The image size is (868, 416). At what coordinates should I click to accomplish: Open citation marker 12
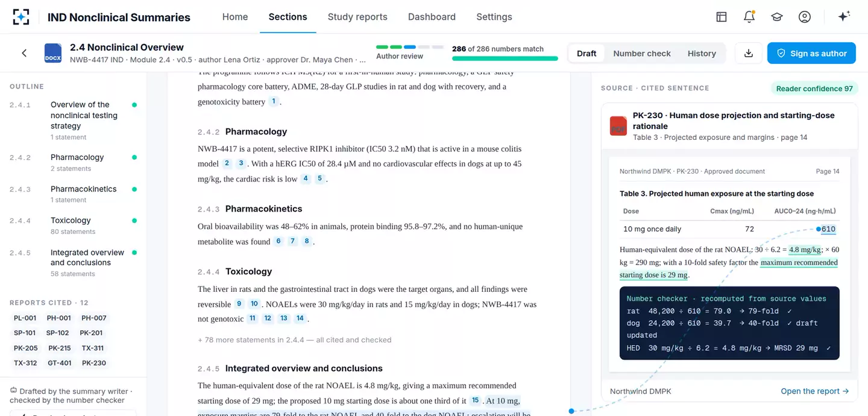coord(268,318)
